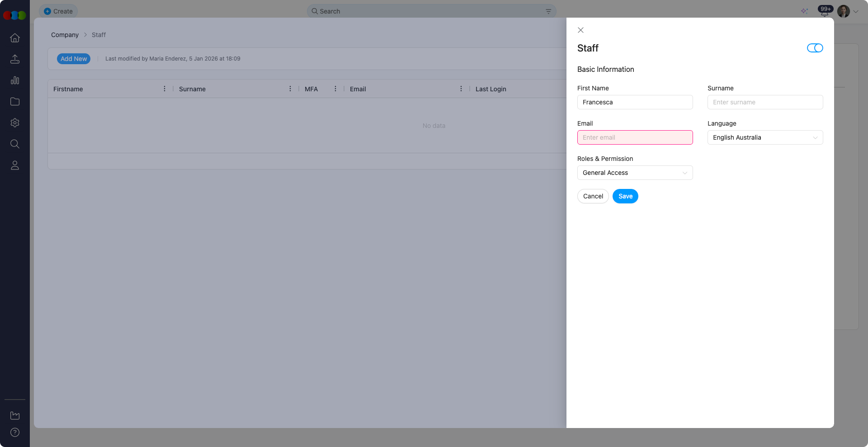Click the notifications bell with 99+ badge

tap(824, 12)
